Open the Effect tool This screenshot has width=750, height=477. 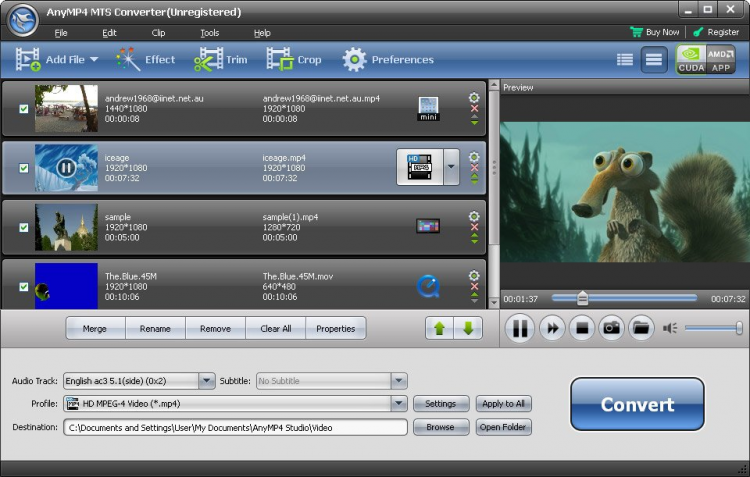pyautogui.click(x=145, y=59)
